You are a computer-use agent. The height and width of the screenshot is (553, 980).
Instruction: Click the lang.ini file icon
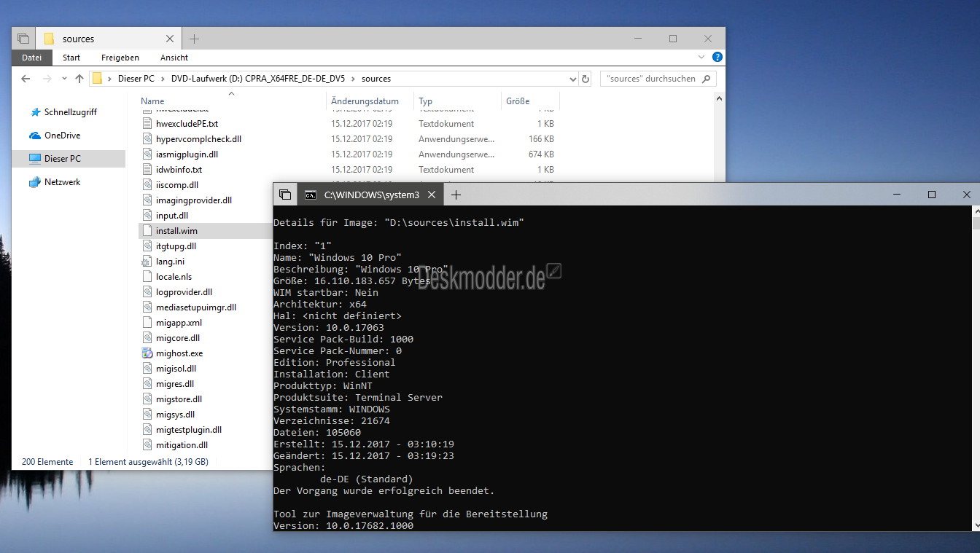pos(147,262)
